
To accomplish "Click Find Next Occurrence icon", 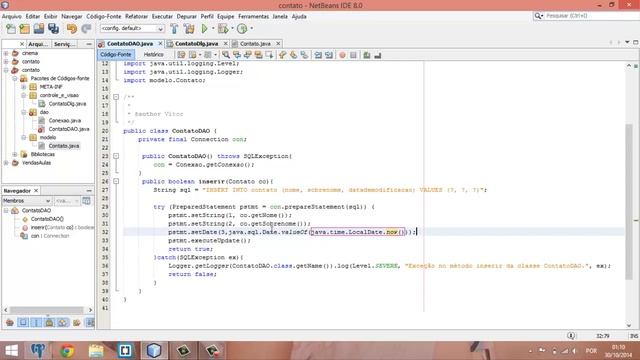I will [x=247, y=55].
